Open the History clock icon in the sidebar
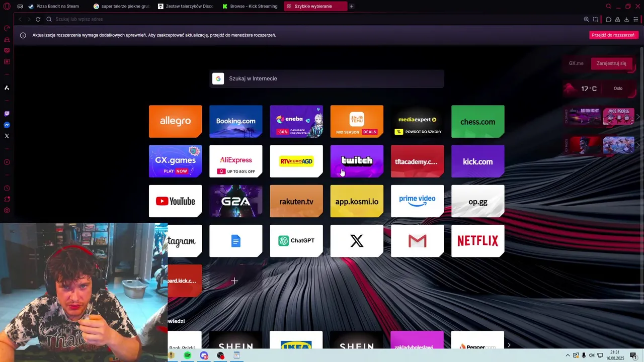644x362 pixels. tap(7, 188)
